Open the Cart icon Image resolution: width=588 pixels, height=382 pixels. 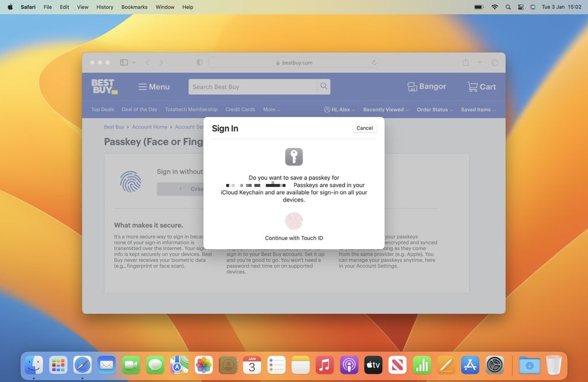(481, 86)
